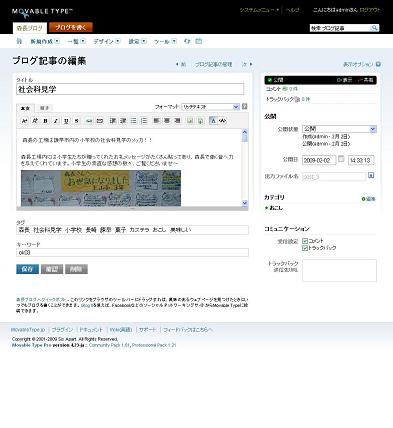Open the 公開状態 status dropdown
This screenshot has height=428, width=393.
[x=339, y=129]
